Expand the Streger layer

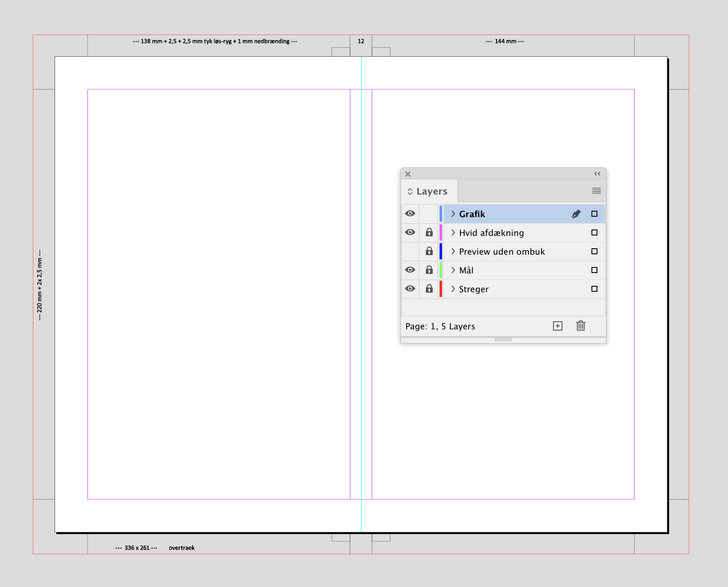[x=453, y=289]
